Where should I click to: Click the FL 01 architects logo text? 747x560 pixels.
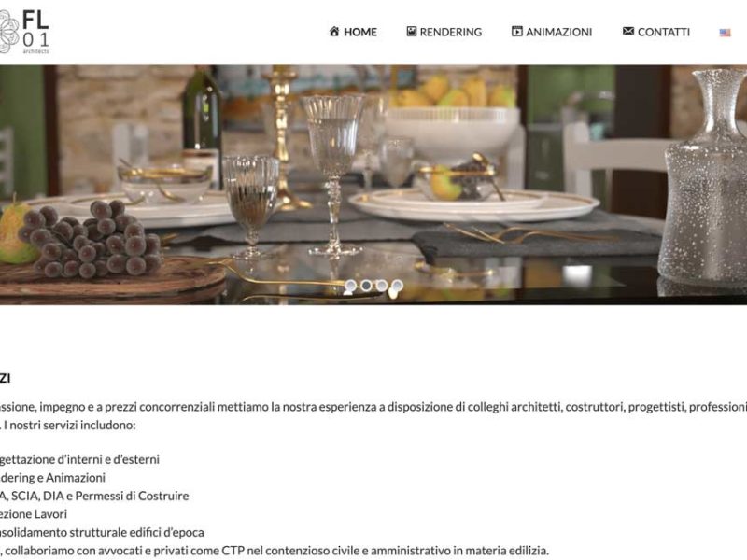35,32
